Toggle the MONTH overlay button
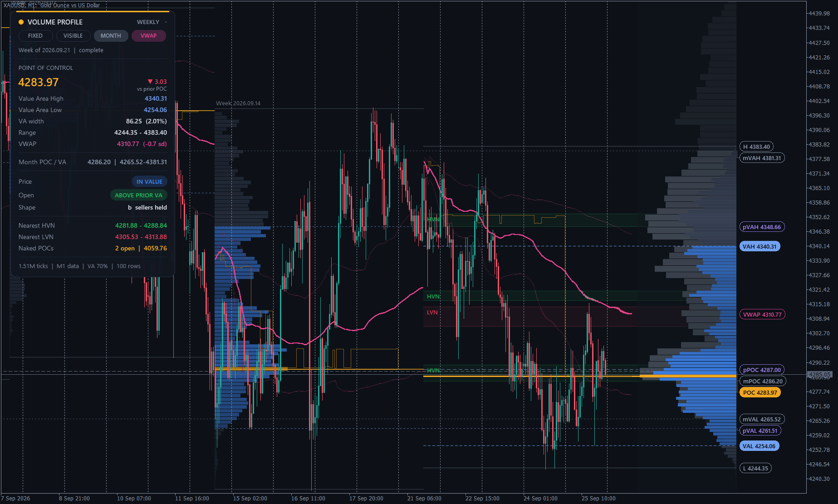Screen dimensions: 838x504 [x=111, y=36]
